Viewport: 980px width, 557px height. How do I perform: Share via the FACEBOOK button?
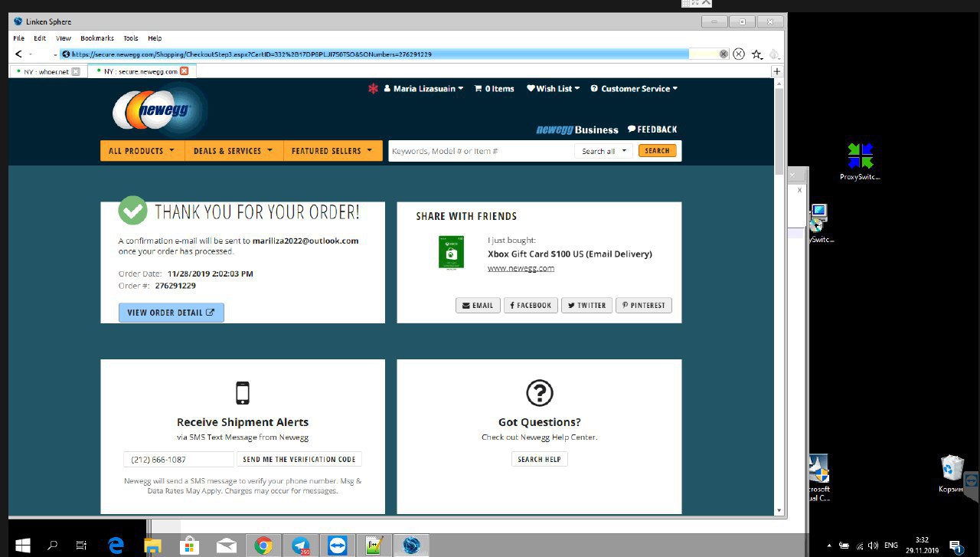tap(531, 305)
